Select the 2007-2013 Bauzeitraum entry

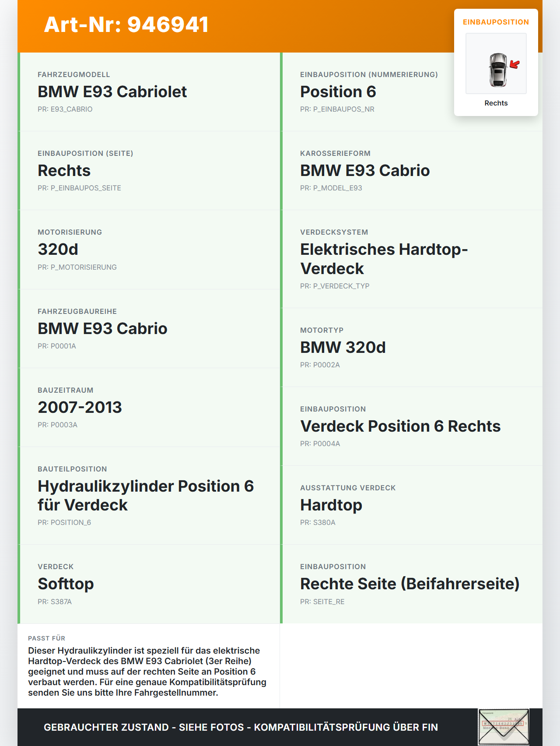click(149, 408)
